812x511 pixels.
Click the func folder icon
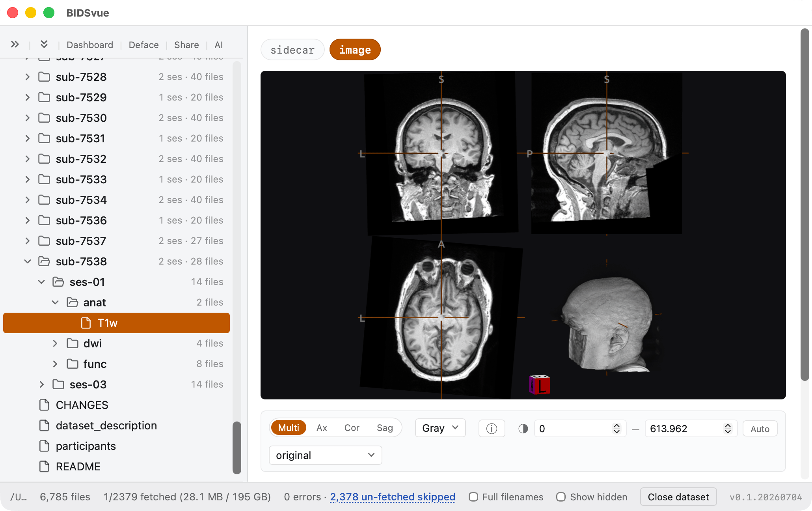pyautogui.click(x=72, y=364)
